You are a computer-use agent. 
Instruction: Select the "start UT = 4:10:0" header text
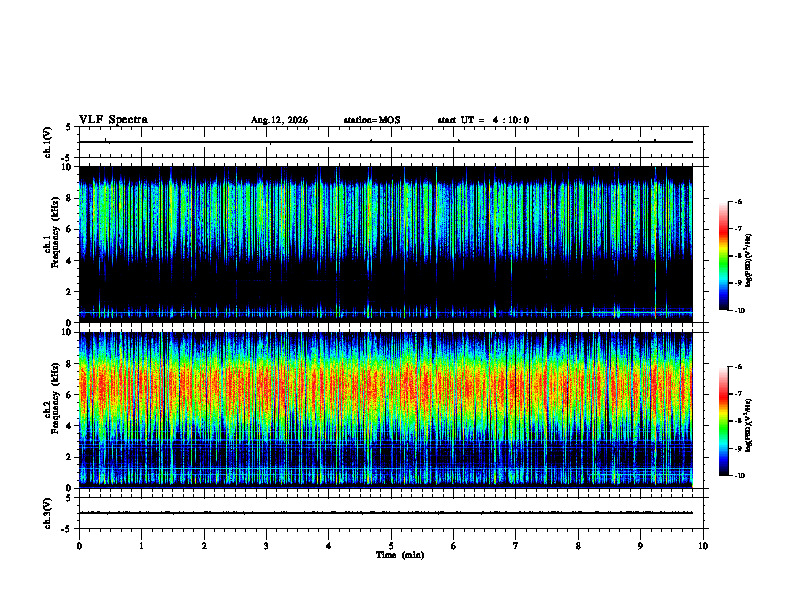pyautogui.click(x=483, y=120)
